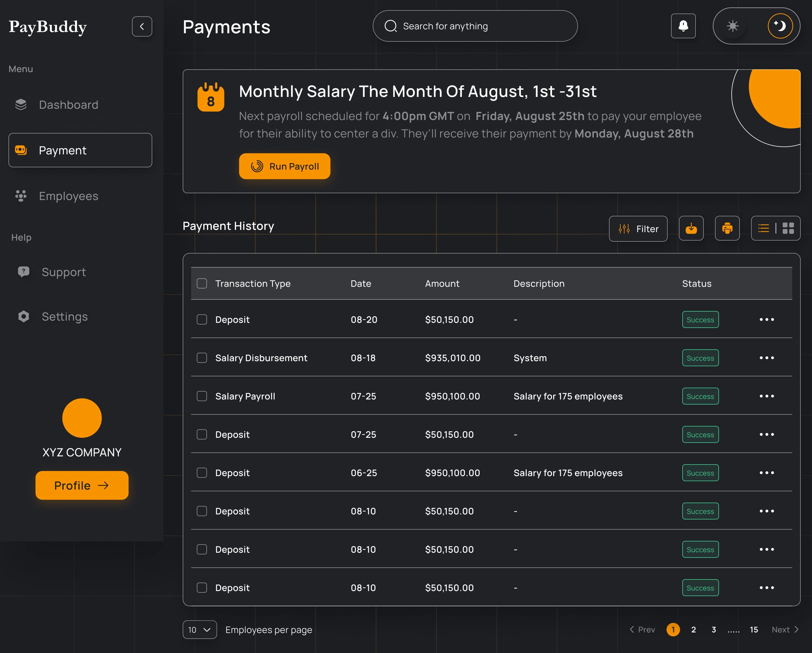Expand employees per page dropdown
This screenshot has width=812, height=653.
(199, 629)
